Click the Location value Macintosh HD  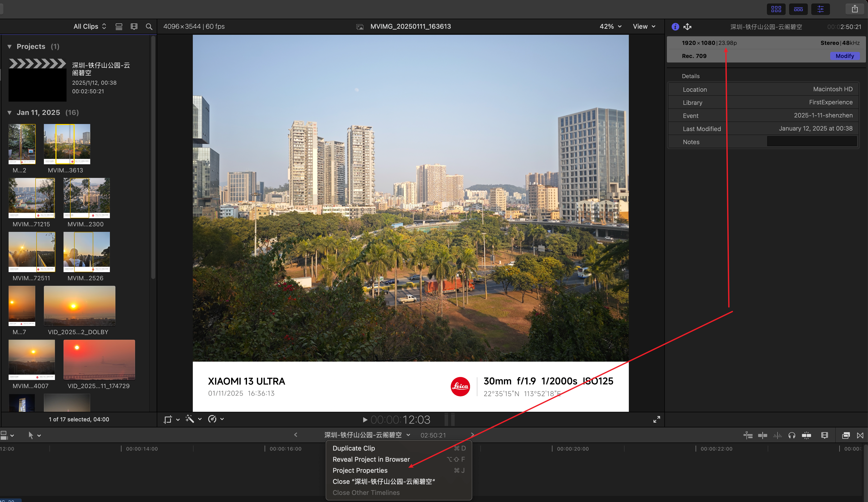point(833,89)
